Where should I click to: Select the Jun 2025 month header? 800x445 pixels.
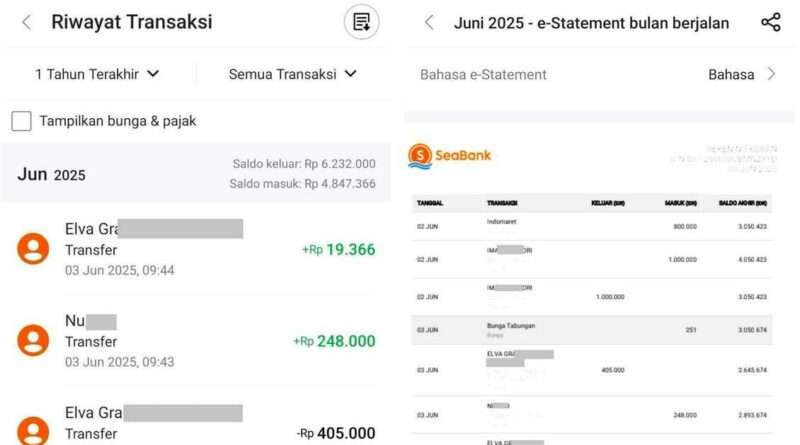pos(196,174)
